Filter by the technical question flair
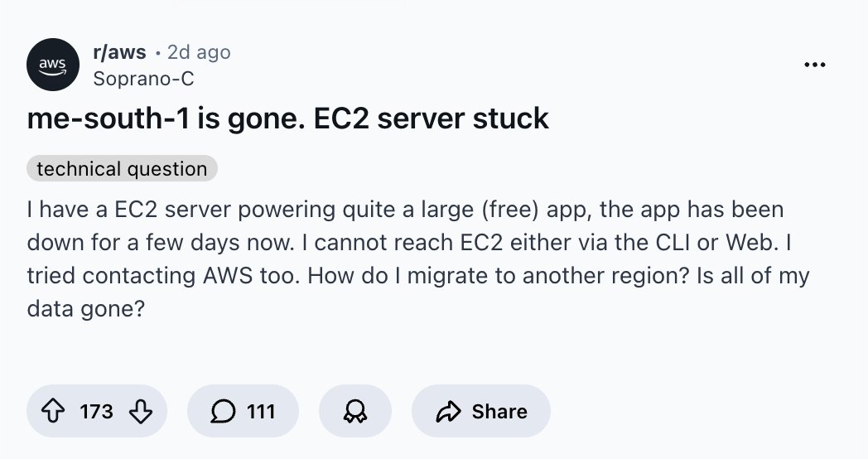The width and height of the screenshot is (868, 459). coord(122,169)
